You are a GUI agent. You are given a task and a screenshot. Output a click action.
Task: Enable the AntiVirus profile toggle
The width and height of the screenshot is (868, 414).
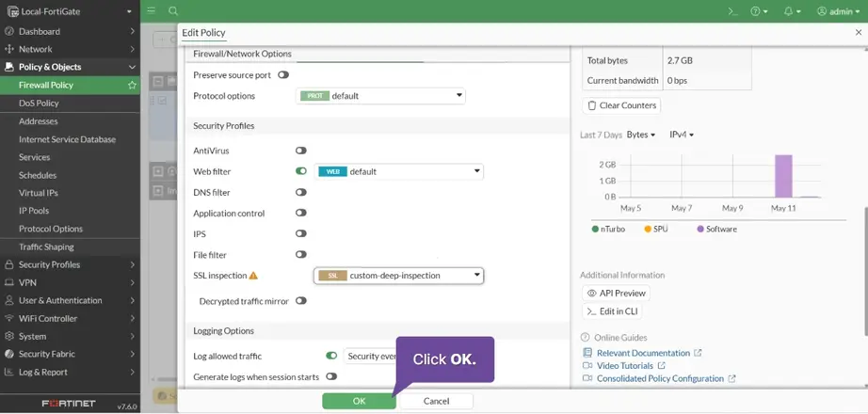(301, 151)
